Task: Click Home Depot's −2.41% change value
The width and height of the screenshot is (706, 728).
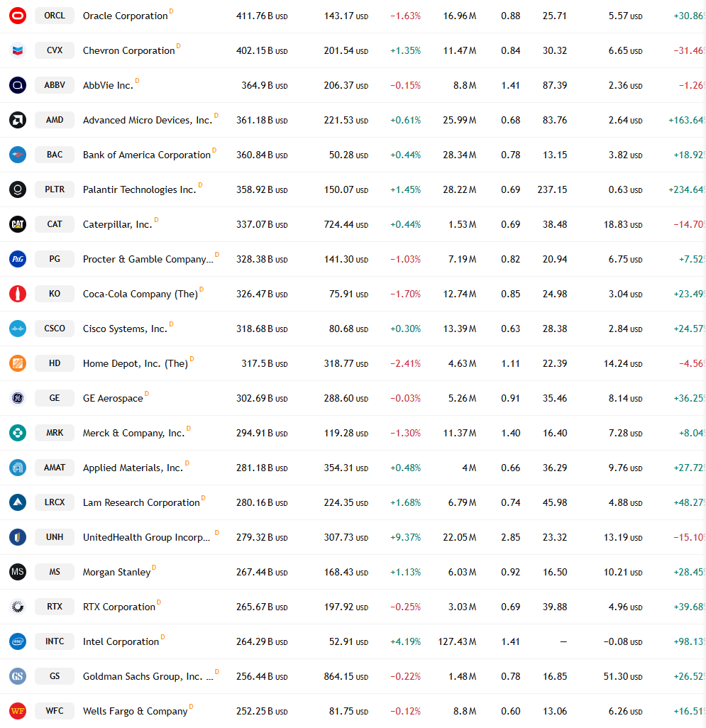Action: 406,363
